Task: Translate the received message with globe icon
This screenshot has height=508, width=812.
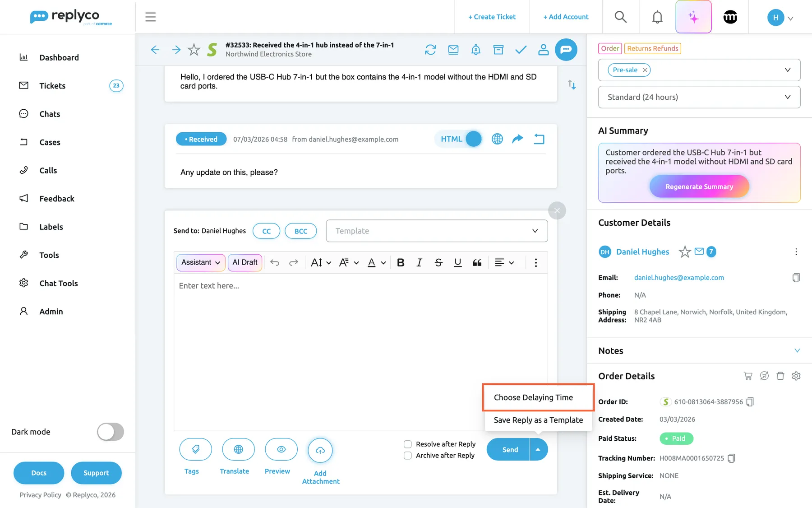Action: click(497, 139)
